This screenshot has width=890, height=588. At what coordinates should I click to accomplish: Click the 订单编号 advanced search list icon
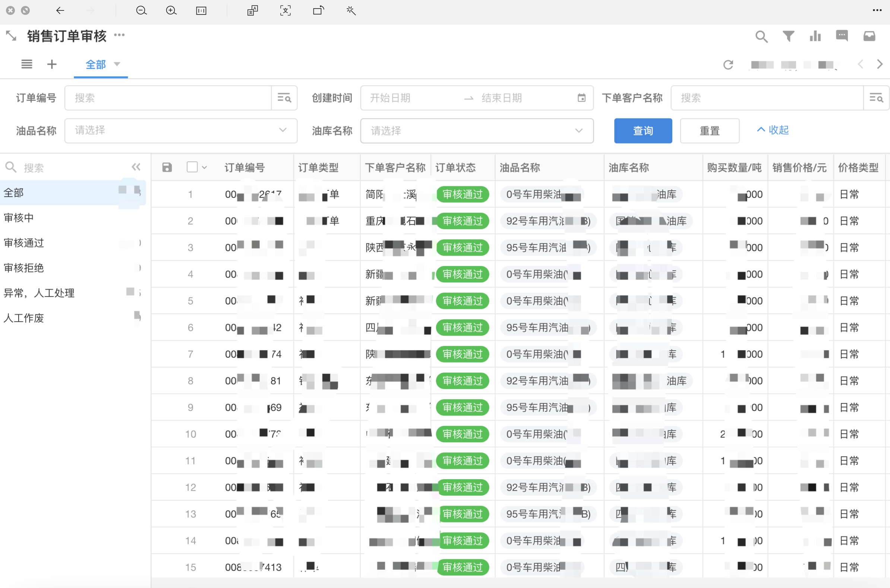pyautogui.click(x=284, y=98)
